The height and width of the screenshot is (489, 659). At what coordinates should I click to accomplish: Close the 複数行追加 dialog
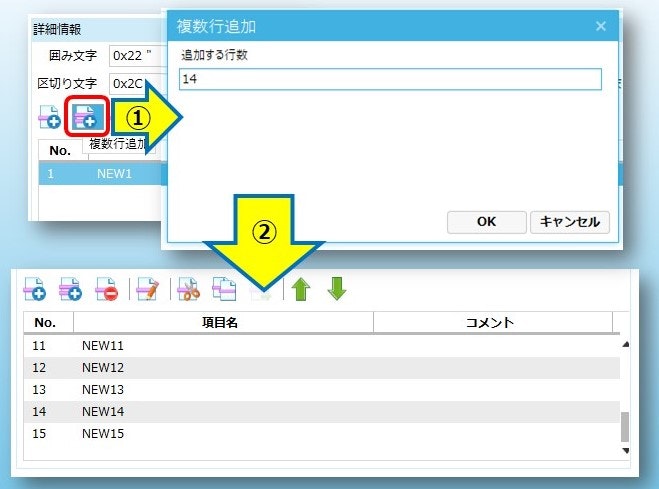pyautogui.click(x=601, y=26)
